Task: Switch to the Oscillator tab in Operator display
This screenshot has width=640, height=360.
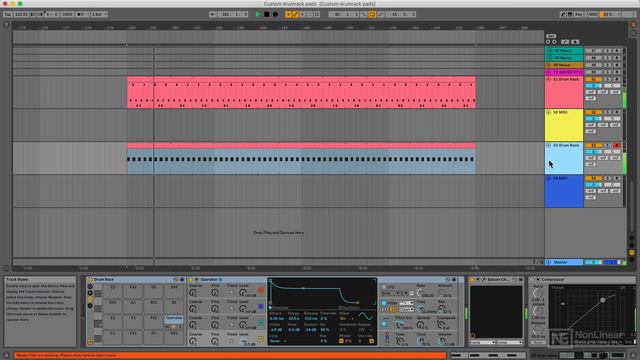Action: (349, 308)
